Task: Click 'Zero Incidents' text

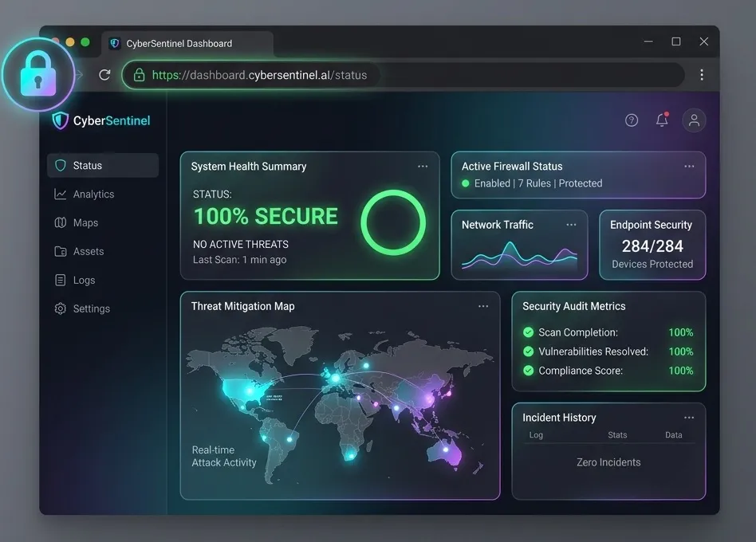Action: [608, 462]
